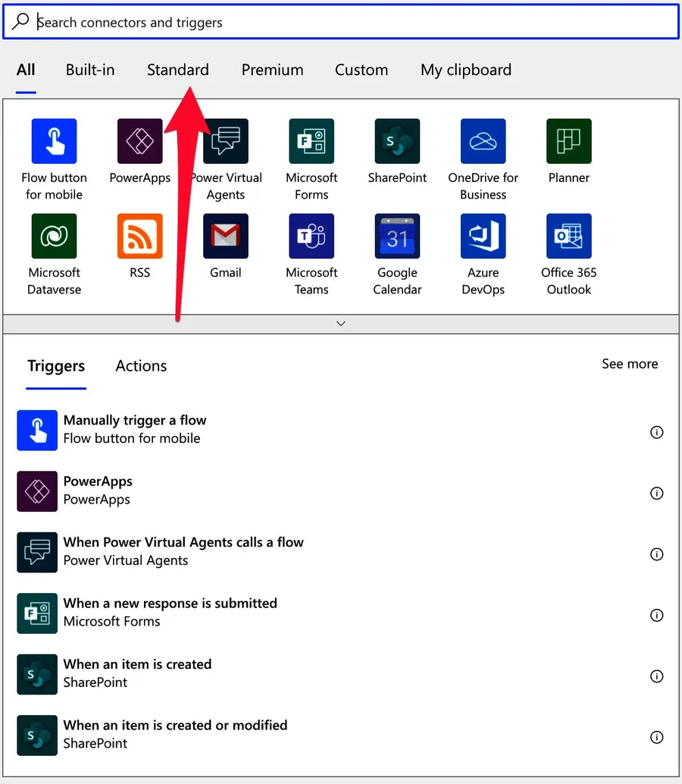Open the Microsoft Dataverse connector
682x784 pixels.
[54, 236]
